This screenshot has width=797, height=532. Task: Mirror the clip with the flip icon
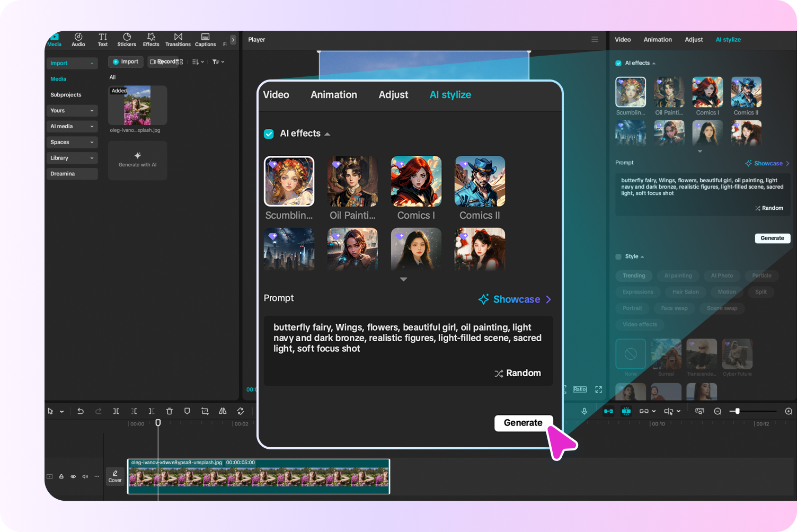[223, 411]
